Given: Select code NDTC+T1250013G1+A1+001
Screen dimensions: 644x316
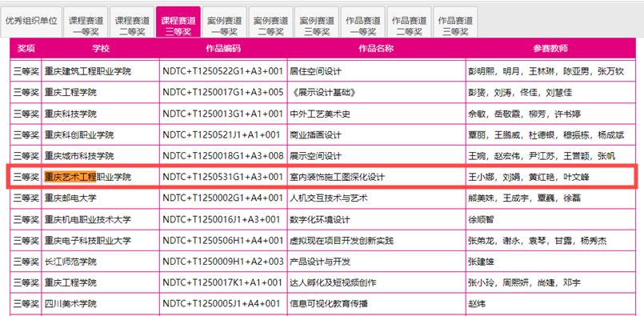Looking at the screenshot, I should click(223, 114).
